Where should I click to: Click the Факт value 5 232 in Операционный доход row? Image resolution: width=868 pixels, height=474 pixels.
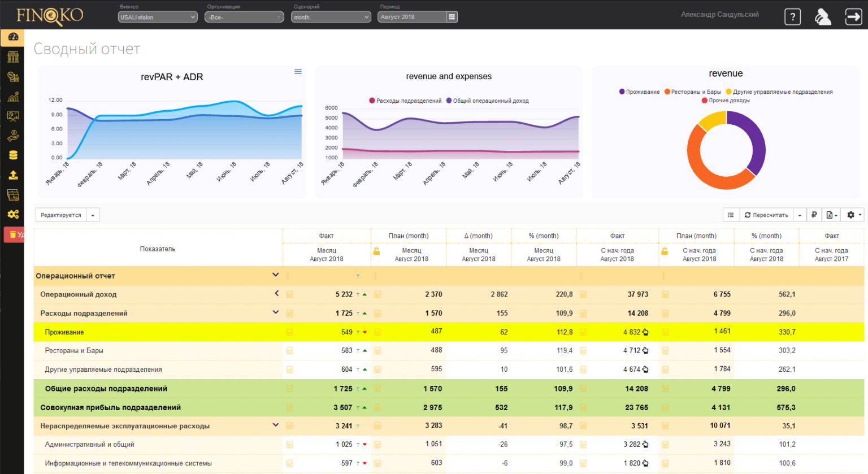[344, 294]
